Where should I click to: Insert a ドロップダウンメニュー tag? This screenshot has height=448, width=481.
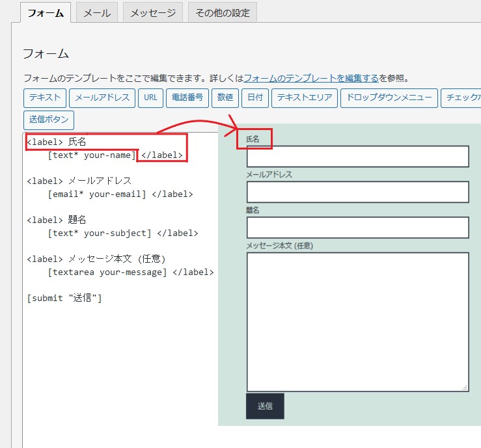(389, 98)
